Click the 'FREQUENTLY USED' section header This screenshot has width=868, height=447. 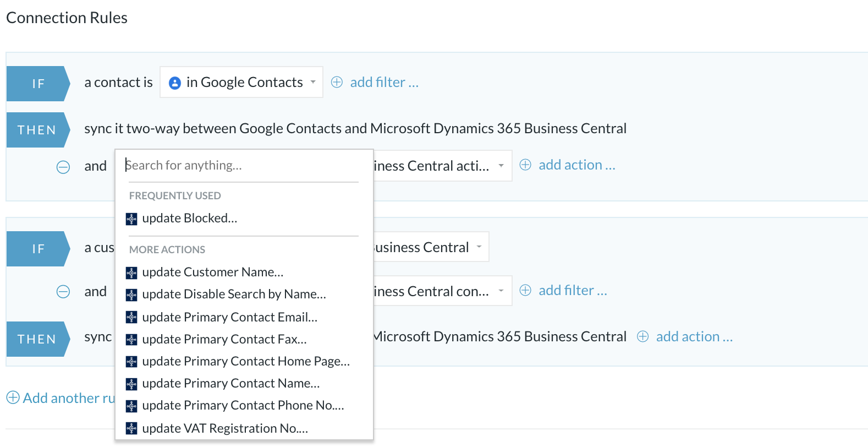coord(175,195)
